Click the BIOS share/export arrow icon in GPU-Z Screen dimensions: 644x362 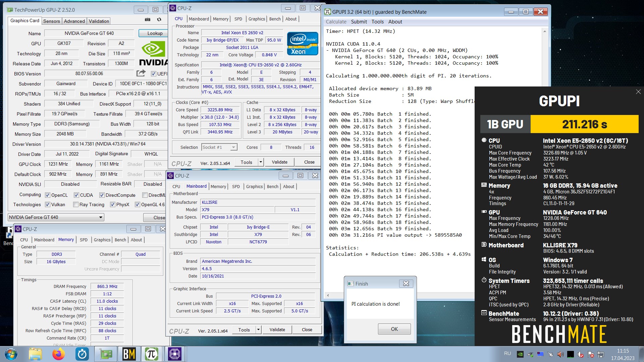tap(141, 73)
